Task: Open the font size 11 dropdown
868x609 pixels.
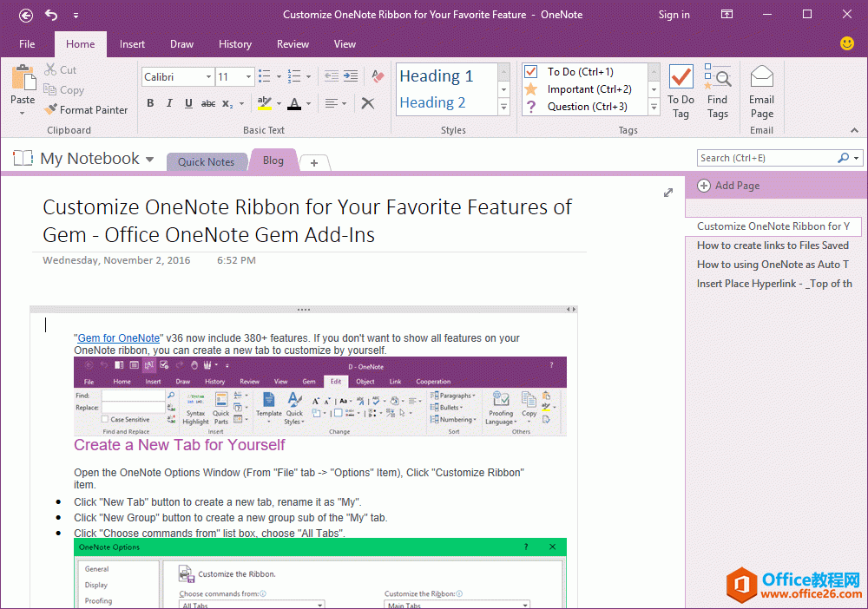Action: click(248, 77)
